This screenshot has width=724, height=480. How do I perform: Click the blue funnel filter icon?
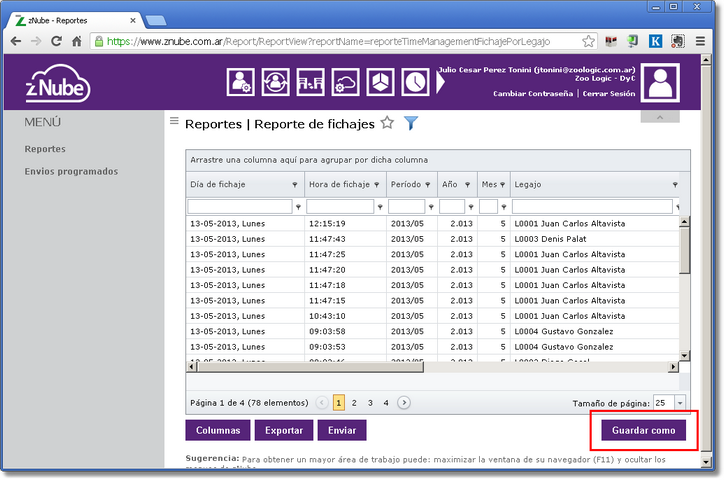410,124
